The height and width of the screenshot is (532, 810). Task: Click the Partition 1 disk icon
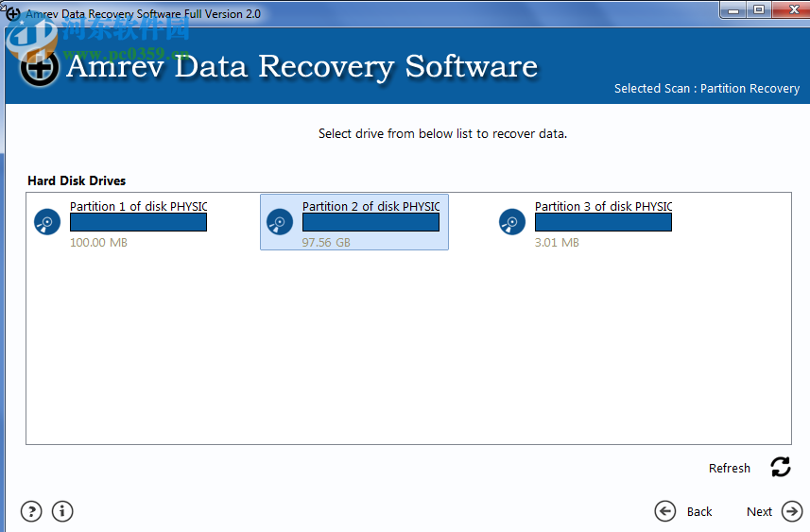pyautogui.click(x=47, y=222)
